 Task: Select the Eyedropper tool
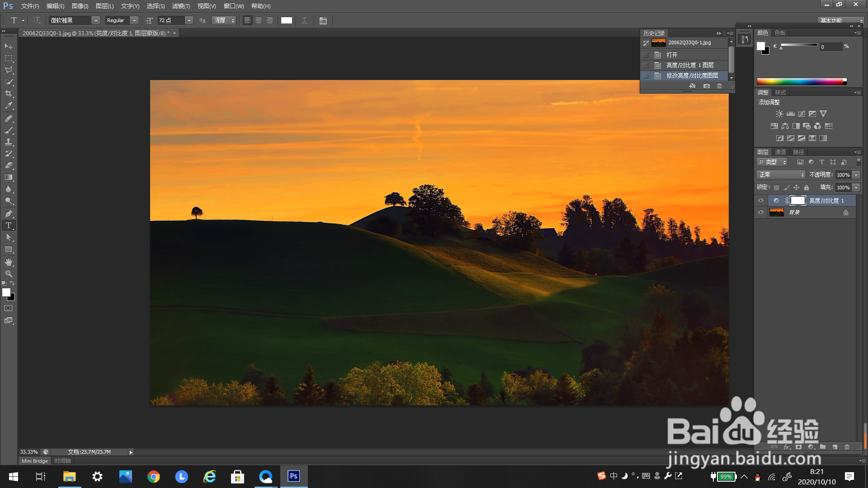click(9, 106)
